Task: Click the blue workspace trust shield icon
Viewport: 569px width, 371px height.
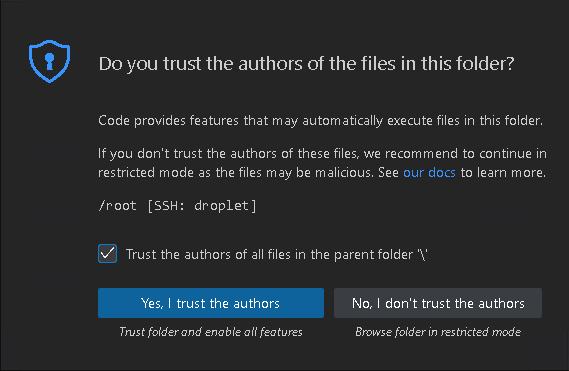Action: click(x=49, y=61)
